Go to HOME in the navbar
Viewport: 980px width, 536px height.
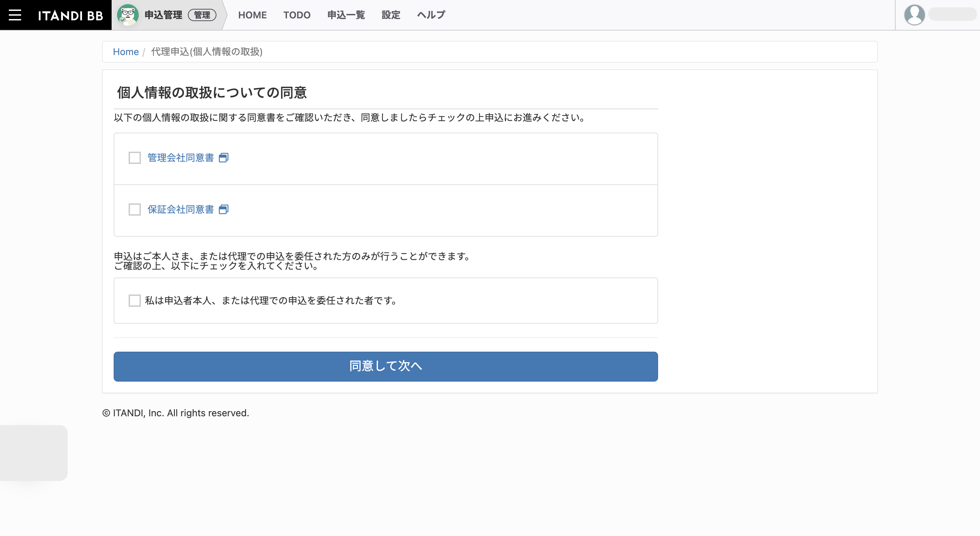coord(252,15)
